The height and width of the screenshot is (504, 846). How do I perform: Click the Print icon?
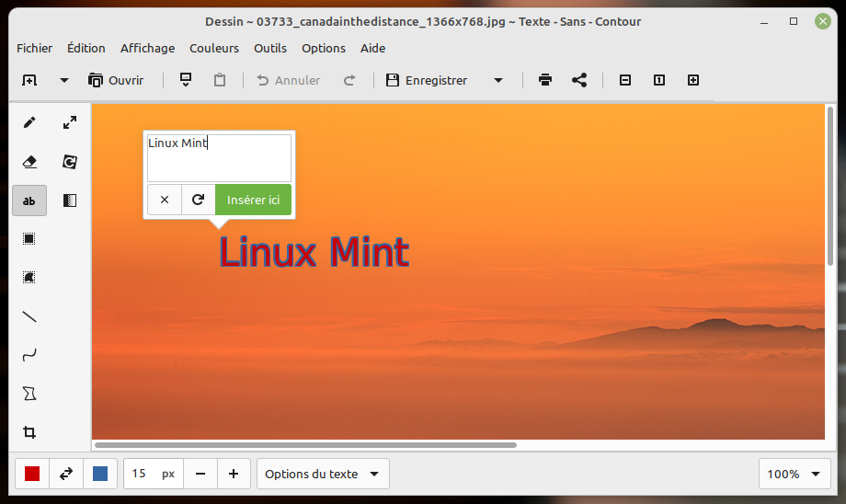pyautogui.click(x=545, y=80)
